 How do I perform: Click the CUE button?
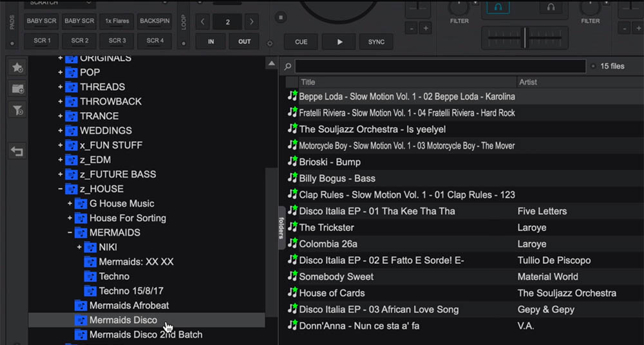point(301,42)
